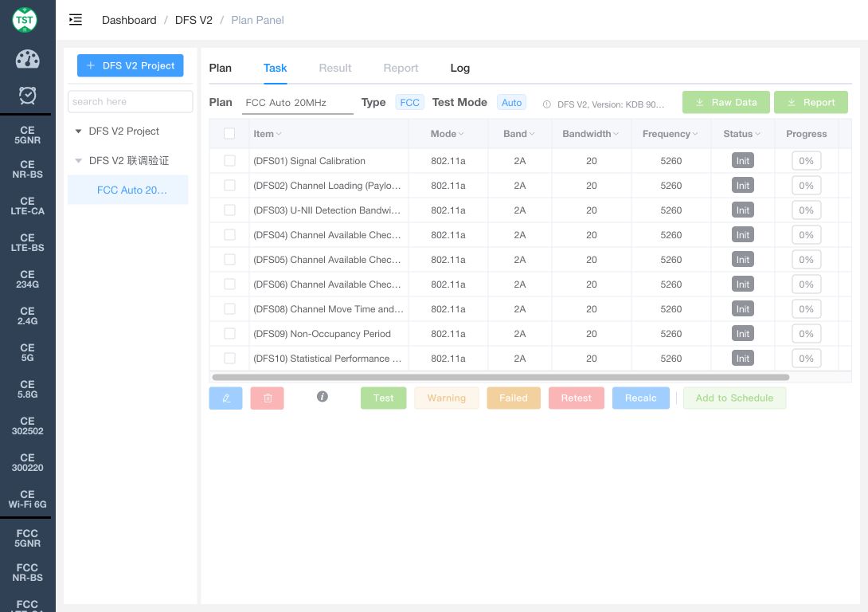The width and height of the screenshot is (868, 612).
Task: Open CE 302502 module in sidebar
Action: (27, 426)
